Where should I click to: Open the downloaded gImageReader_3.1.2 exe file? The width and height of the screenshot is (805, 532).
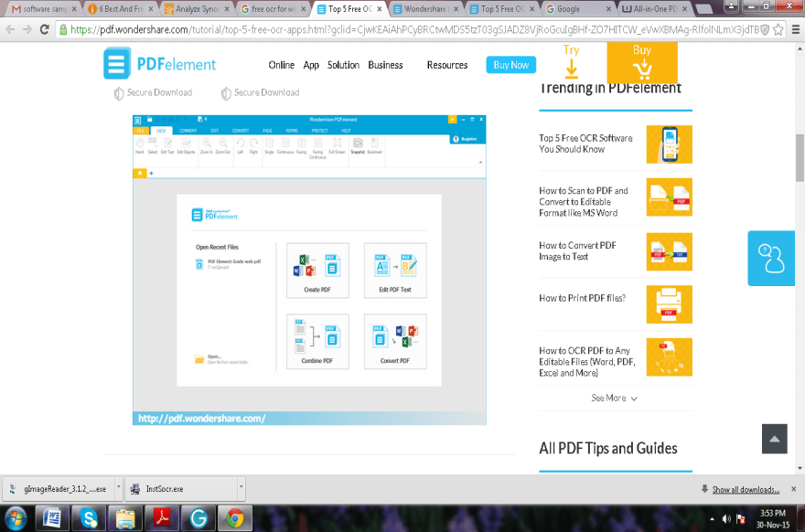59,489
